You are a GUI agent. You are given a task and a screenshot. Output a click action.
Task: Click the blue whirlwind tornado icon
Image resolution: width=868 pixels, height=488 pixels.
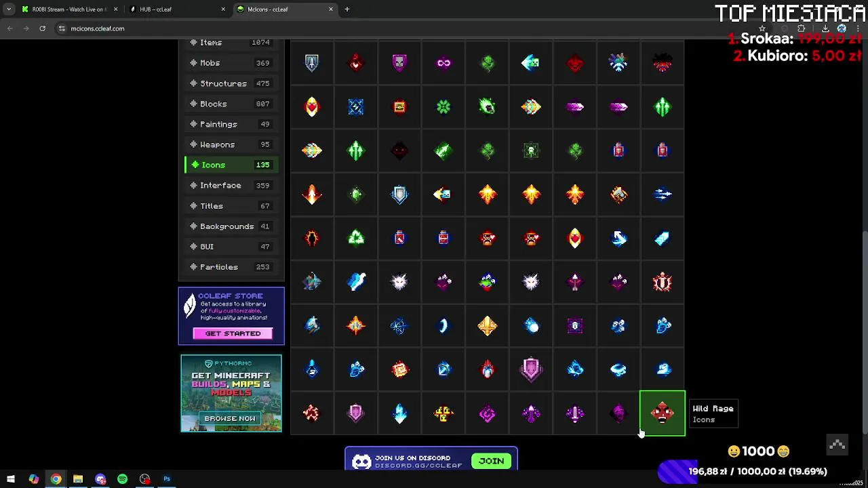618,369
